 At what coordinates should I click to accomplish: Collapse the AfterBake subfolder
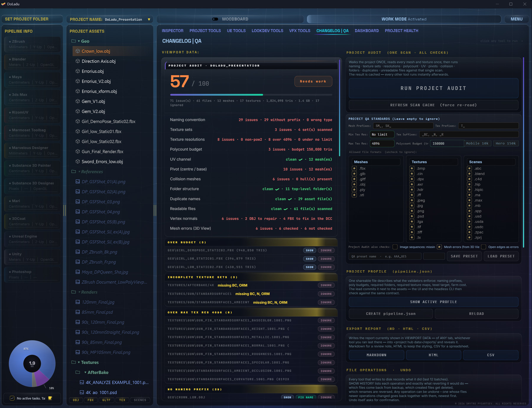click(85, 372)
